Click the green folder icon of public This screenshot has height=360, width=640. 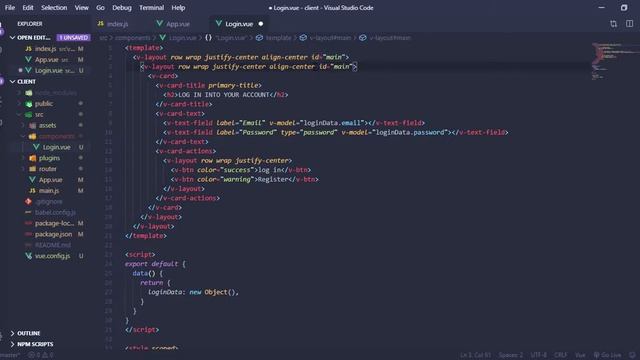[x=29, y=104]
